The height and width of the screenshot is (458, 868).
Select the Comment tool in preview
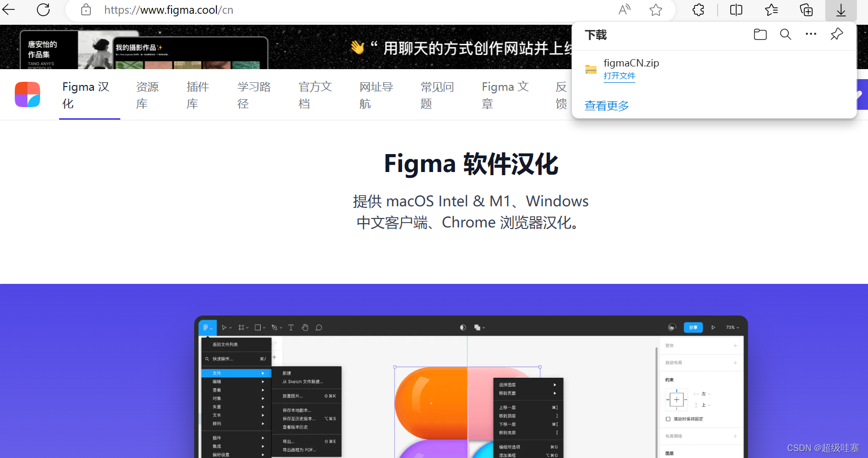click(319, 328)
